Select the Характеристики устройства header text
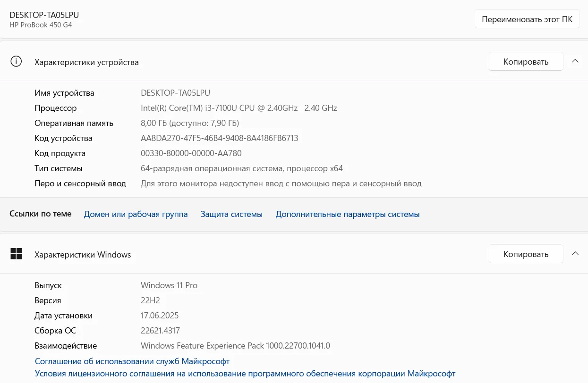The width and height of the screenshot is (588, 383). pyautogui.click(x=86, y=62)
